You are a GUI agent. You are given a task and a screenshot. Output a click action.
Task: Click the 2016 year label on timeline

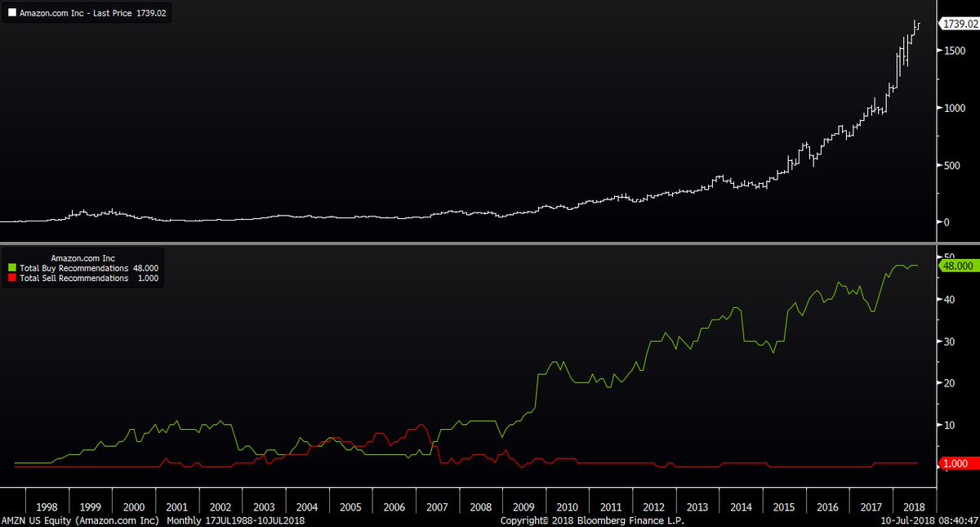pos(828,507)
